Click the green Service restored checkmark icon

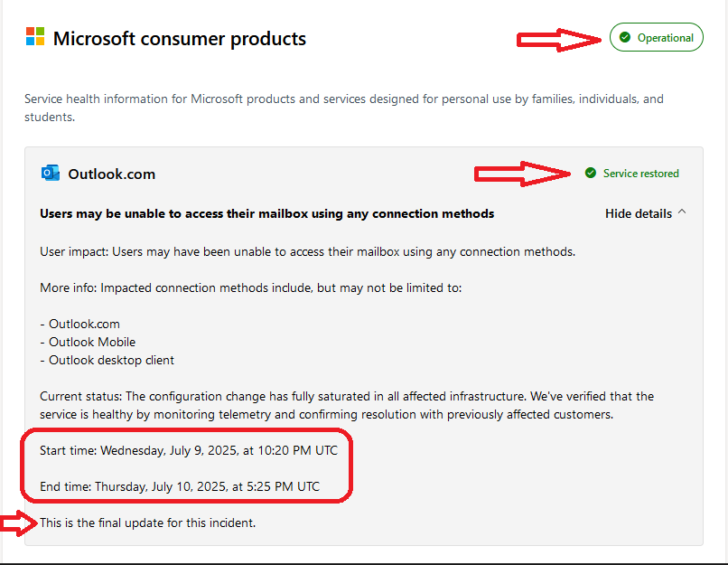pyautogui.click(x=590, y=174)
